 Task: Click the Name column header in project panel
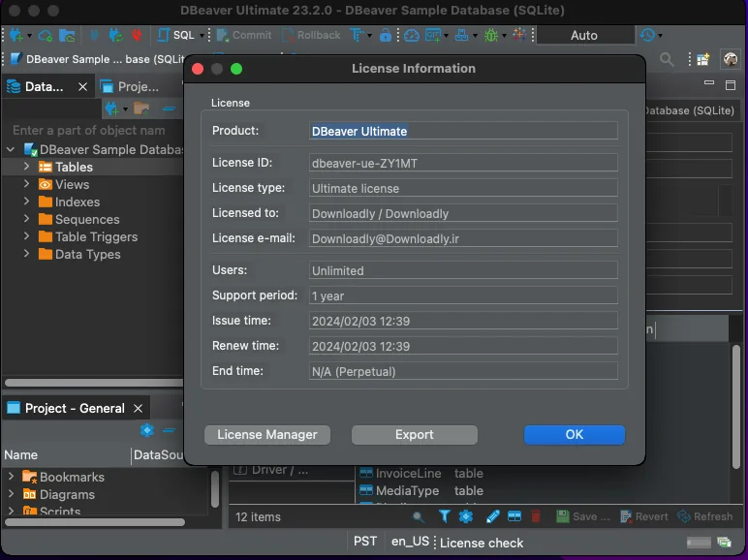coord(66,455)
